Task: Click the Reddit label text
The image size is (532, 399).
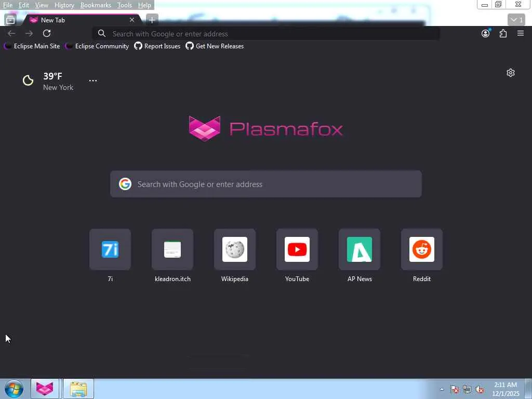Action: pyautogui.click(x=422, y=279)
